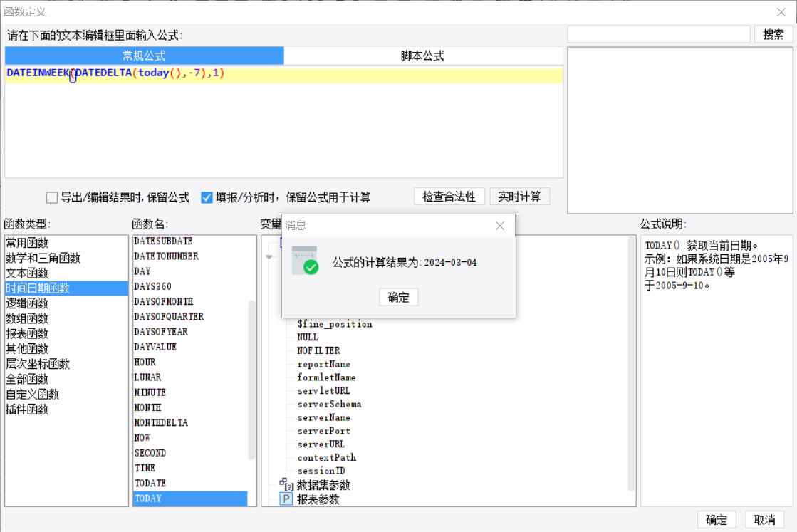797x532 pixels.
Task: Select DAYSOFMONTH function
Action: point(190,302)
